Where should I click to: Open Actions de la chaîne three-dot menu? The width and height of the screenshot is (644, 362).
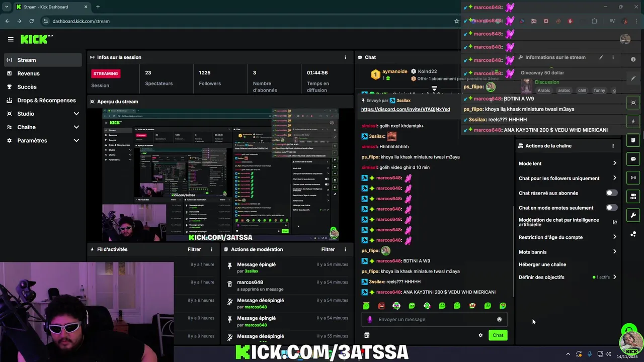[x=613, y=146]
